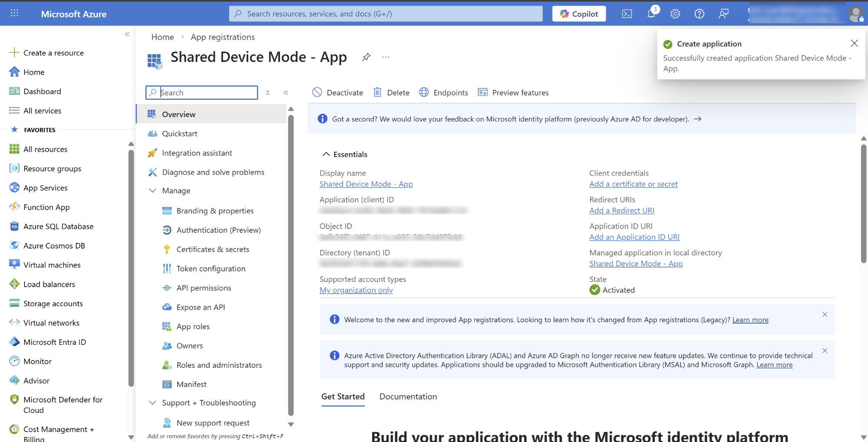This screenshot has width=868, height=442.
Task: Click the Help question mark icon
Action: pyautogui.click(x=699, y=14)
